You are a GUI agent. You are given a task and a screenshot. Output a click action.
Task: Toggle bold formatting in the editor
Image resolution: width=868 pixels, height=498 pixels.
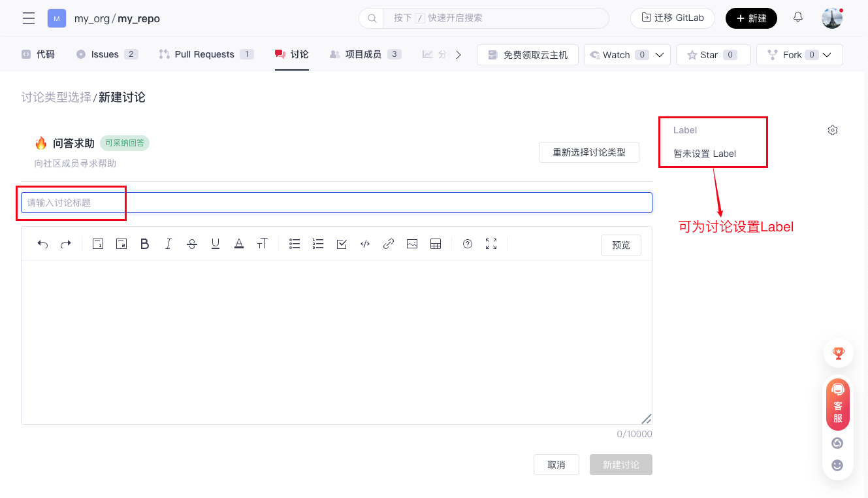click(145, 244)
